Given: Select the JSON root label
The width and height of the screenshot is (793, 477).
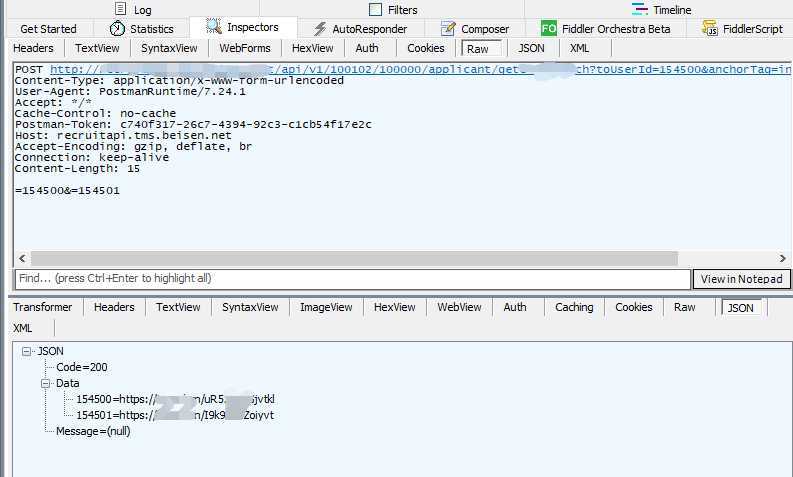Looking at the screenshot, I should (x=51, y=351).
